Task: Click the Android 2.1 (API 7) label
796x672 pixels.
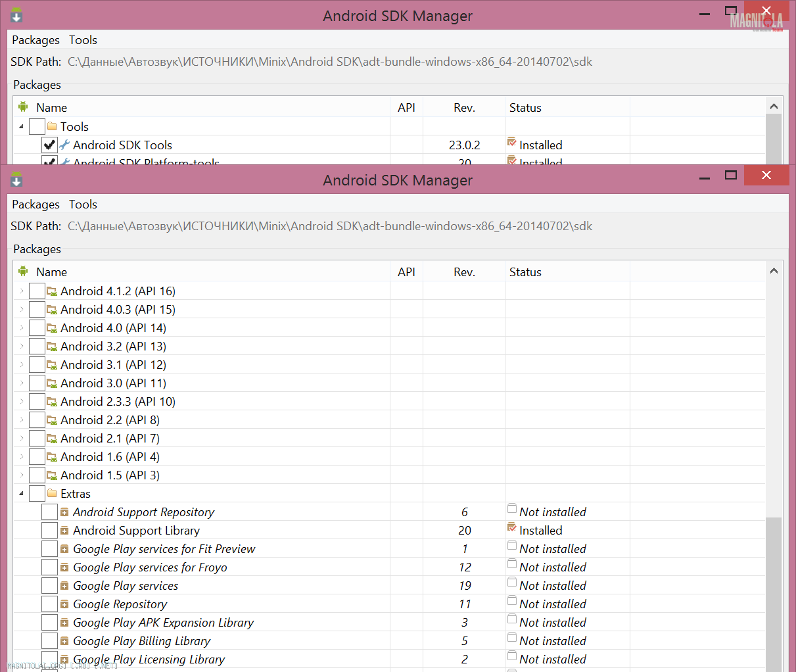Action: coord(110,439)
